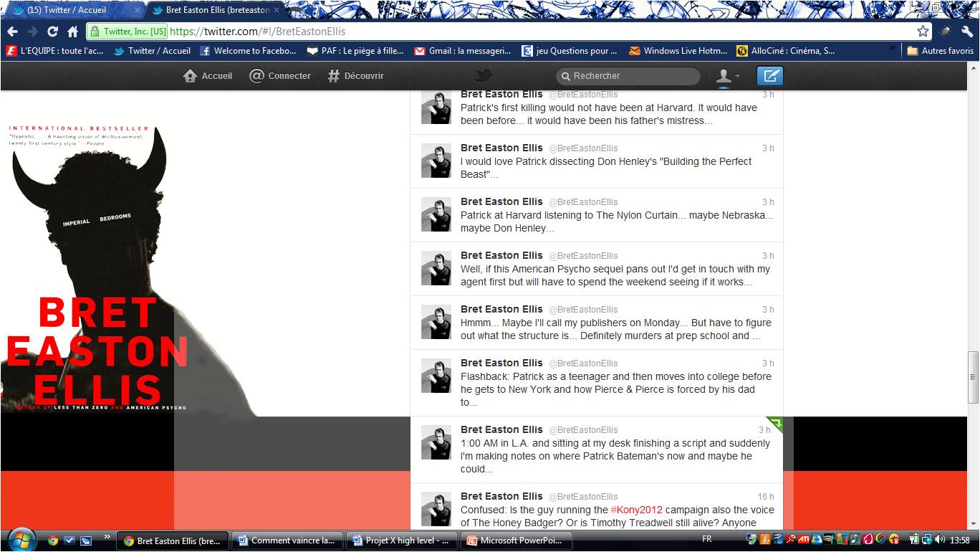The image size is (980, 552).
Task: Open the profile silhouette account menu
Action: point(728,76)
